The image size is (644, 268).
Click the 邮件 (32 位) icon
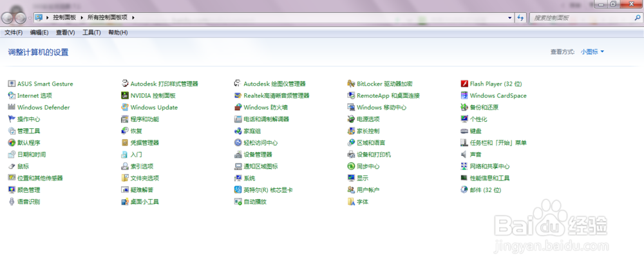point(464,190)
